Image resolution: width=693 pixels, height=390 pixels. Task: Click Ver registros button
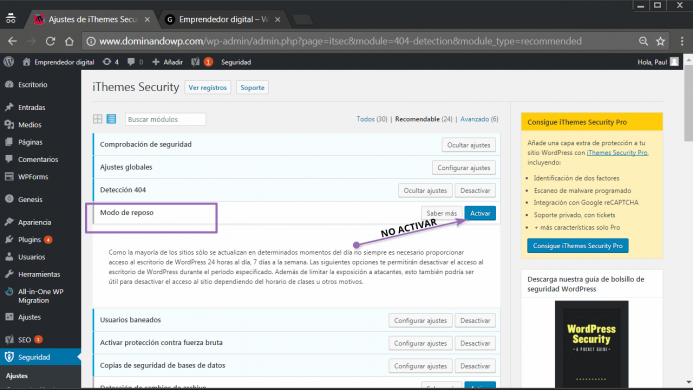coord(207,88)
